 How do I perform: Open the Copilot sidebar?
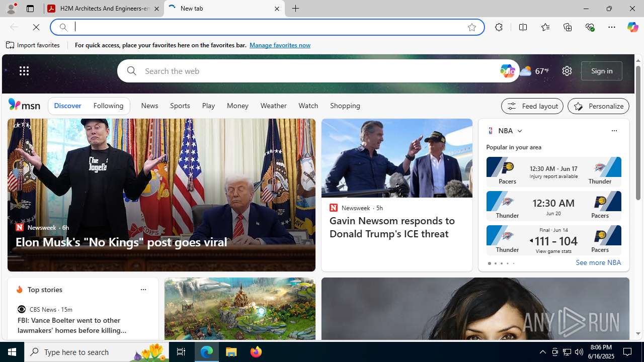(632, 27)
